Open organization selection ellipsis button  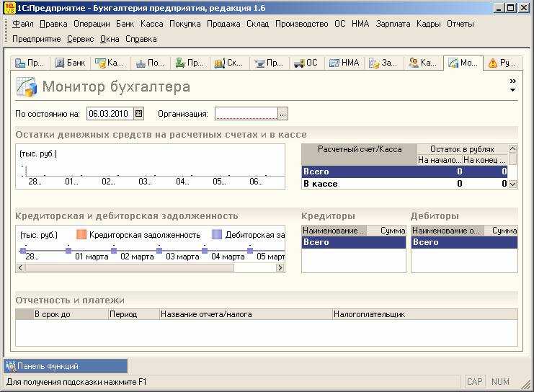(282, 114)
